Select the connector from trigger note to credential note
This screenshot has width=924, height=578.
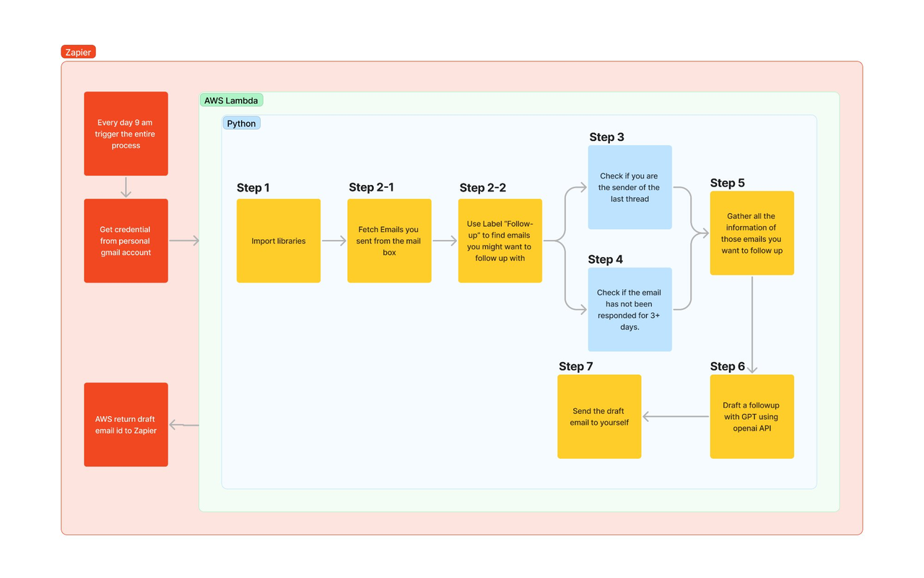pyautogui.click(x=126, y=187)
